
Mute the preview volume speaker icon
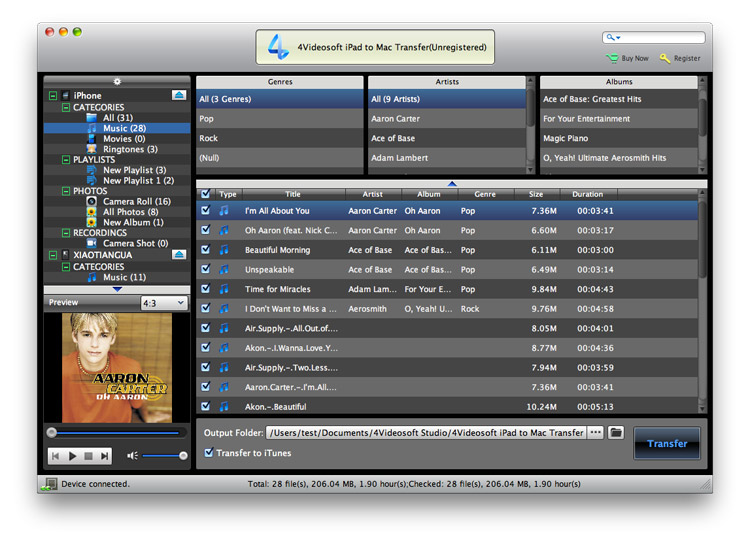point(132,456)
